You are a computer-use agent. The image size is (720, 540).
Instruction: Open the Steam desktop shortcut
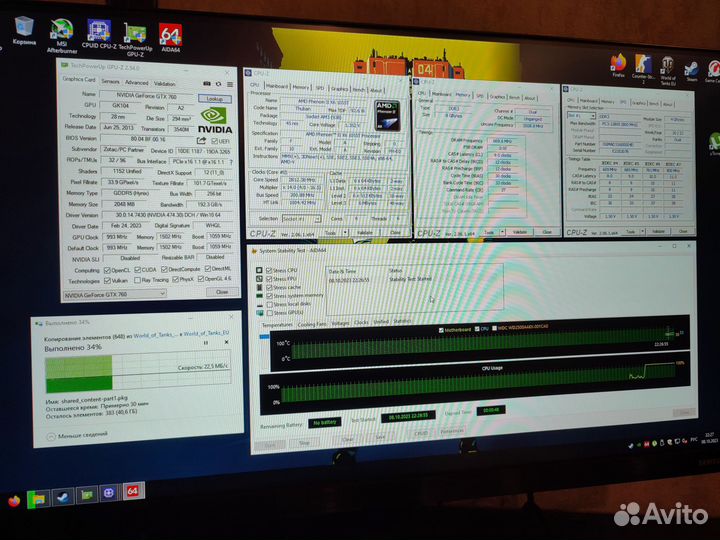(691, 71)
